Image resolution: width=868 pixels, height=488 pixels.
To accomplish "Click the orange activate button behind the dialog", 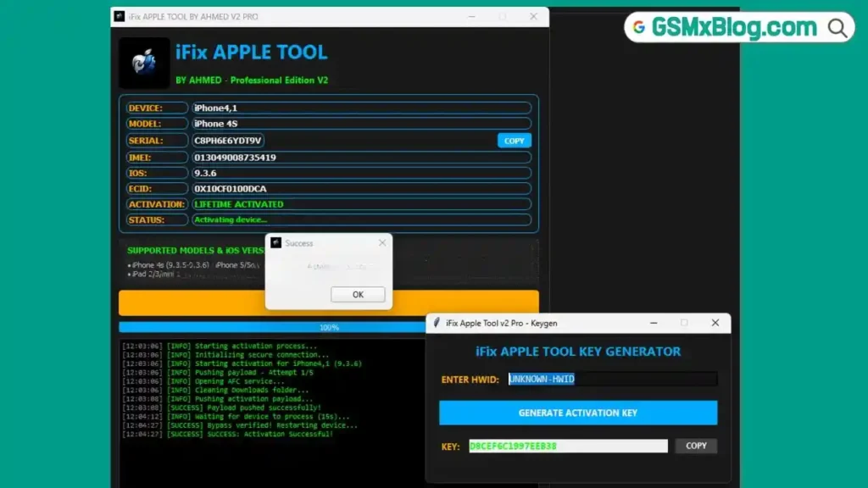I will pyautogui.click(x=328, y=302).
